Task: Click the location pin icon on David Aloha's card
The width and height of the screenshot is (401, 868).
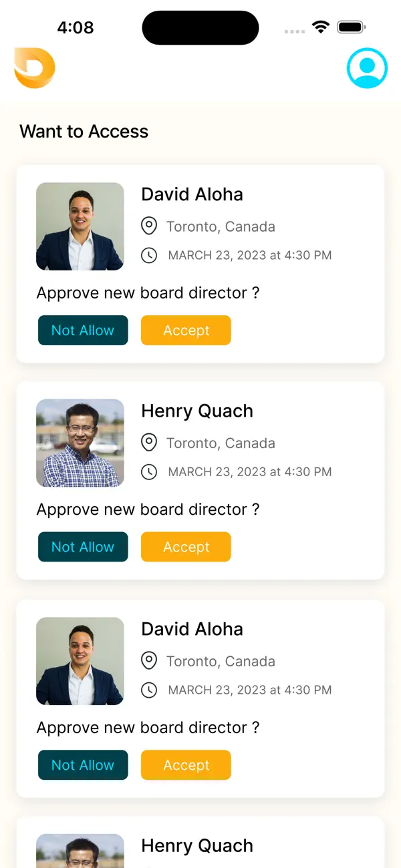Action: tap(149, 226)
